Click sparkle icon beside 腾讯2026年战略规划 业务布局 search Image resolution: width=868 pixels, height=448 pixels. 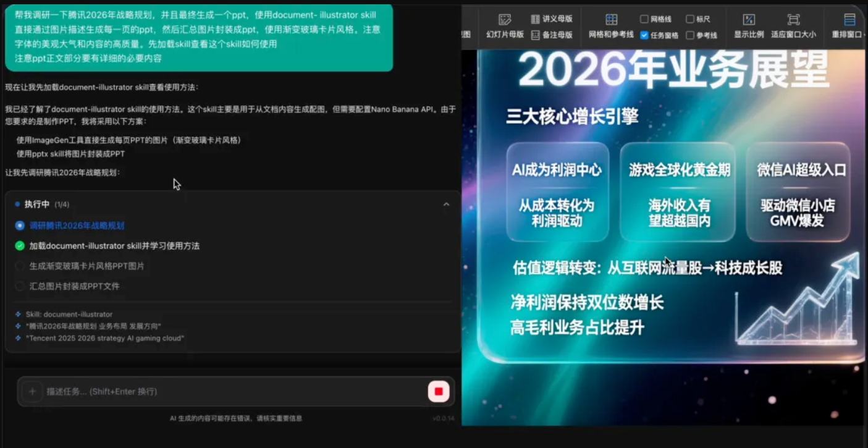coord(18,326)
